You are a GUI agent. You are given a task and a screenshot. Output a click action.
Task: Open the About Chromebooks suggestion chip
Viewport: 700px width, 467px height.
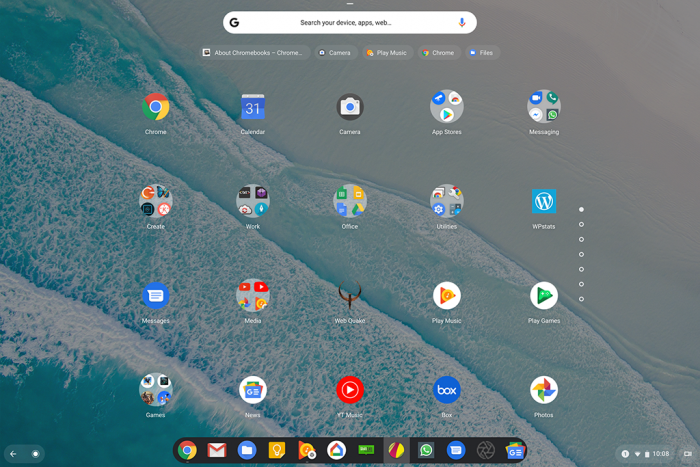pyautogui.click(x=254, y=53)
